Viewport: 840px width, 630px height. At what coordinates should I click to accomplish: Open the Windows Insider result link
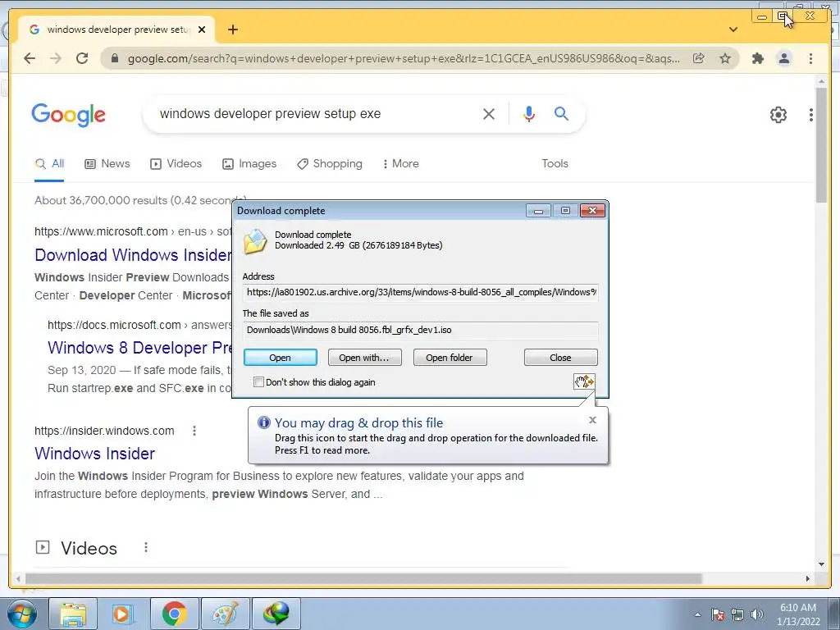(x=95, y=454)
